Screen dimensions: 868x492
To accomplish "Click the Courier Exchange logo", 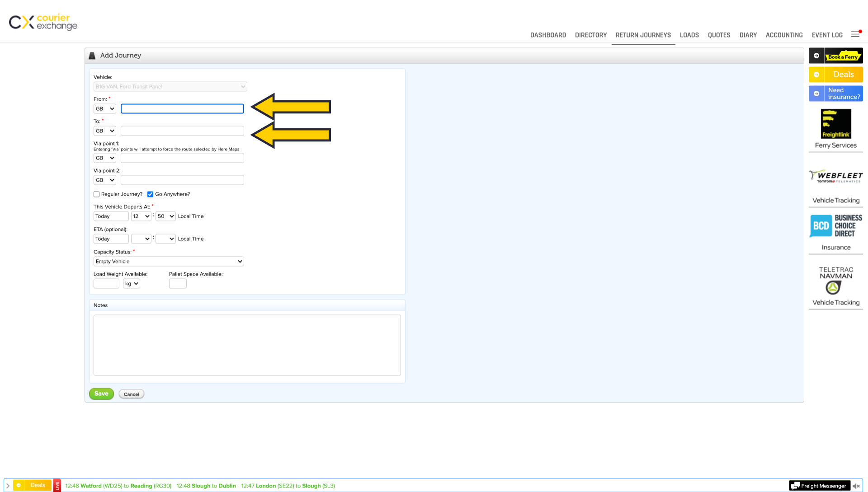I will 43,22.
